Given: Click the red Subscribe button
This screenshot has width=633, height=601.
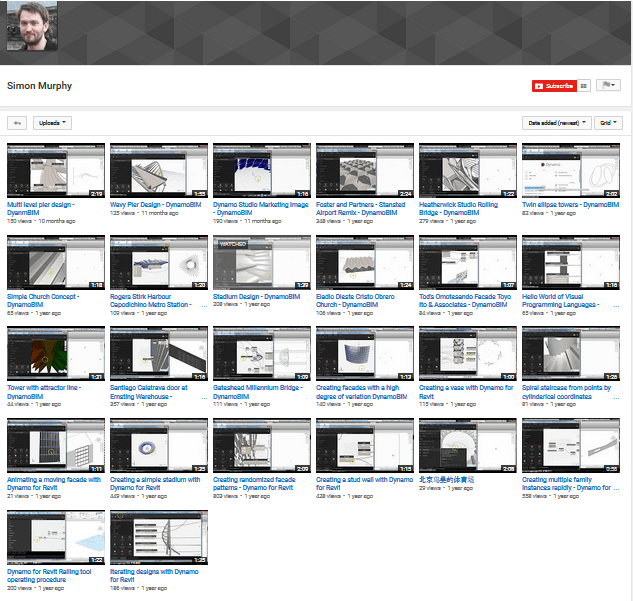Looking at the screenshot, I should (x=553, y=86).
